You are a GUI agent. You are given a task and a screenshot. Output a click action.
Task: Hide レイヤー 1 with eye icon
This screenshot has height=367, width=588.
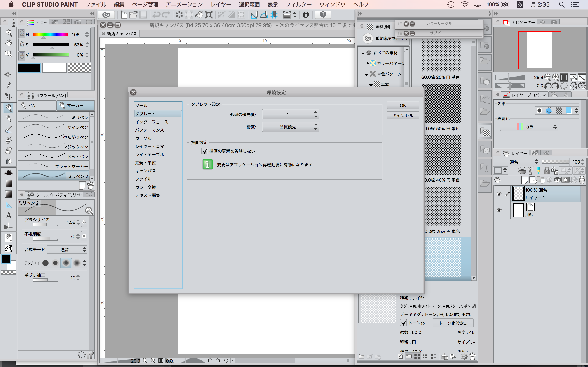(499, 194)
